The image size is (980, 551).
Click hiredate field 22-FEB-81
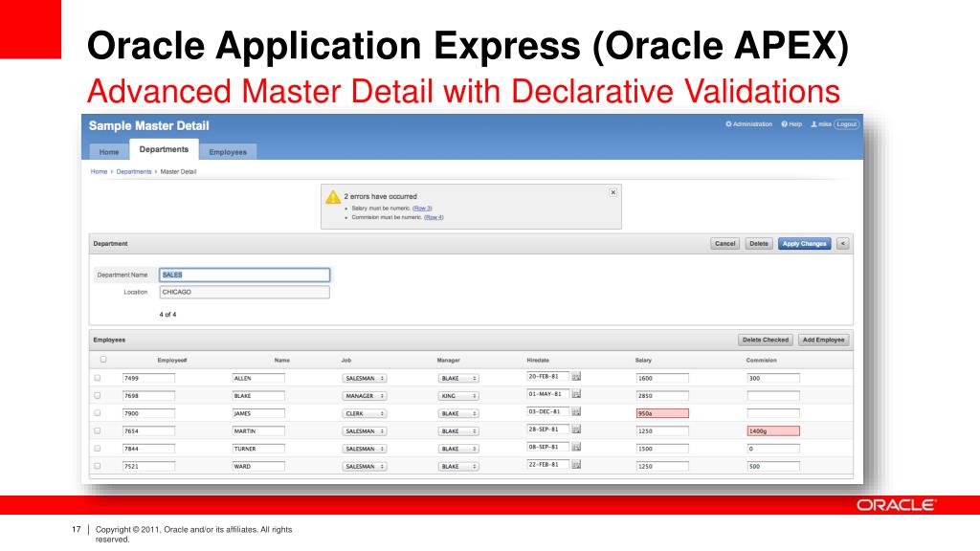coord(548,464)
